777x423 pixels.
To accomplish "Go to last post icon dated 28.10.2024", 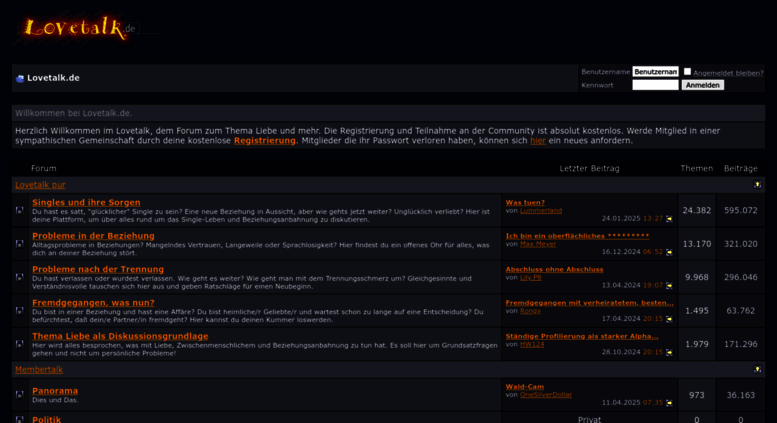I will (x=669, y=352).
